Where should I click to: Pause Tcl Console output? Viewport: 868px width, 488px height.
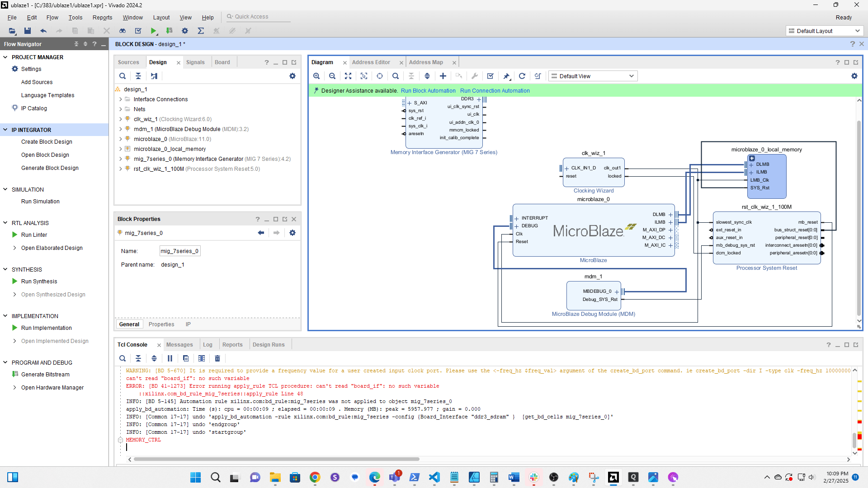coord(170,358)
